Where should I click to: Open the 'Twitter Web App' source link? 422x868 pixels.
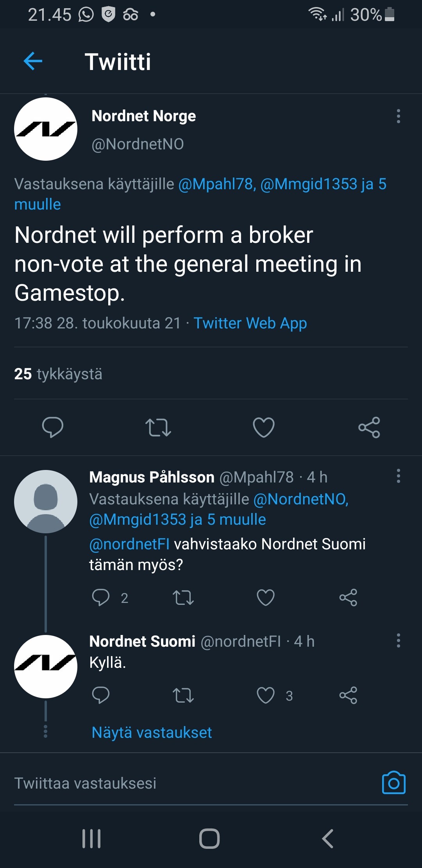250,323
